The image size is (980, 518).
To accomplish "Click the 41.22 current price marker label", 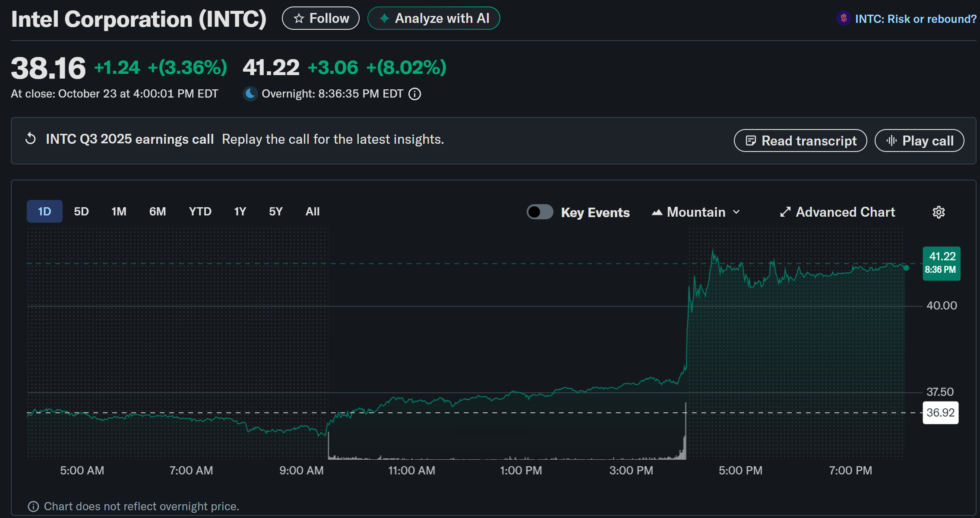I will tap(941, 263).
